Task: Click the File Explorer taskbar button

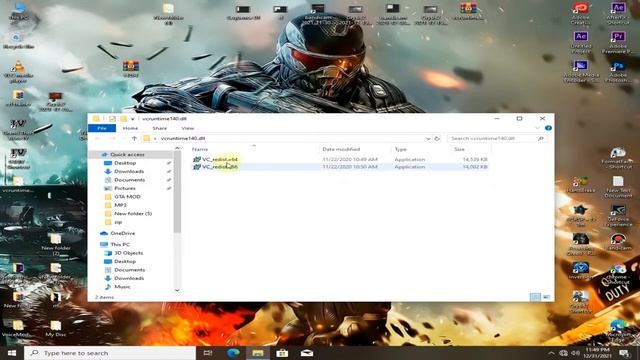Action: 258,353
